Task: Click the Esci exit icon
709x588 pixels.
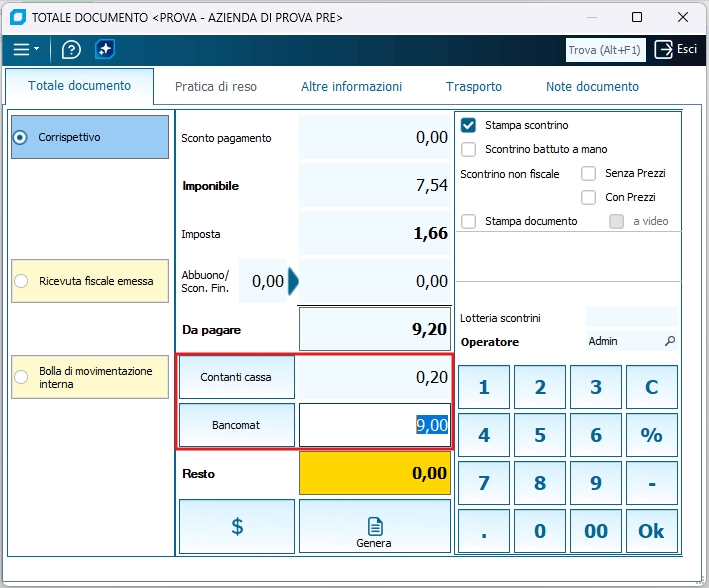Action: [663, 49]
